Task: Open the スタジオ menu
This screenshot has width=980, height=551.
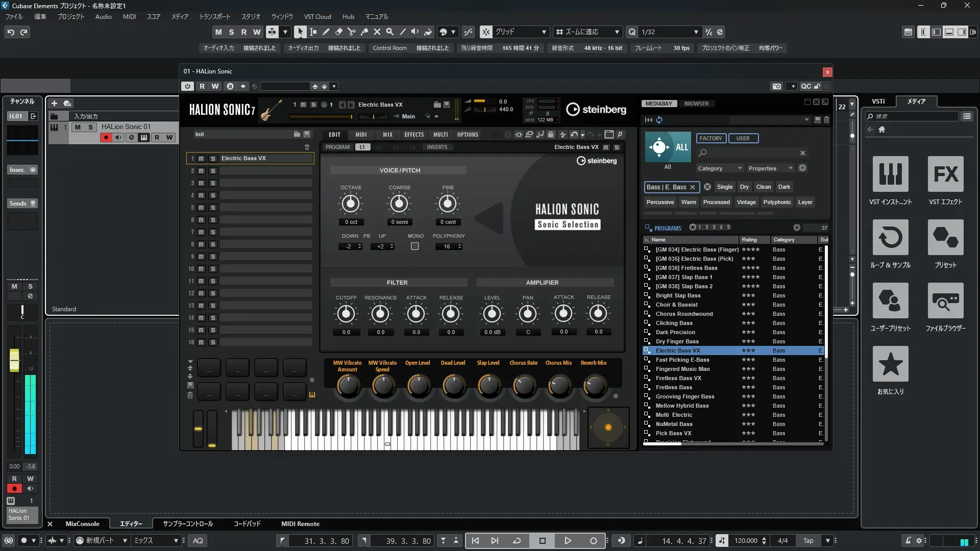Action: (x=251, y=16)
